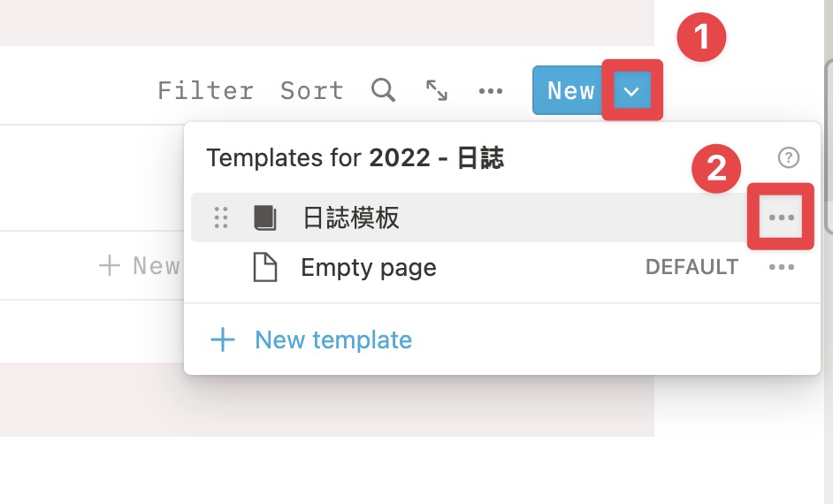Click the blank page icon for Empty page
Image resolution: width=833 pixels, height=504 pixels.
pos(265,267)
